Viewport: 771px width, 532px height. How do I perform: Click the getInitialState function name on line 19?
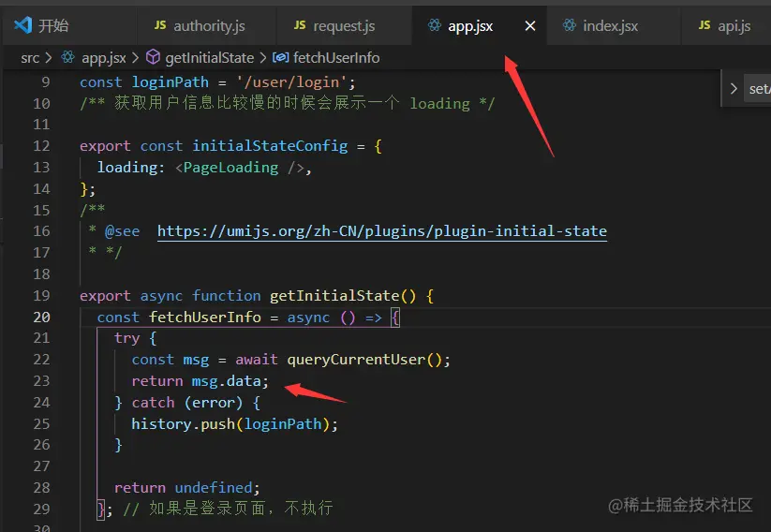[x=334, y=295]
